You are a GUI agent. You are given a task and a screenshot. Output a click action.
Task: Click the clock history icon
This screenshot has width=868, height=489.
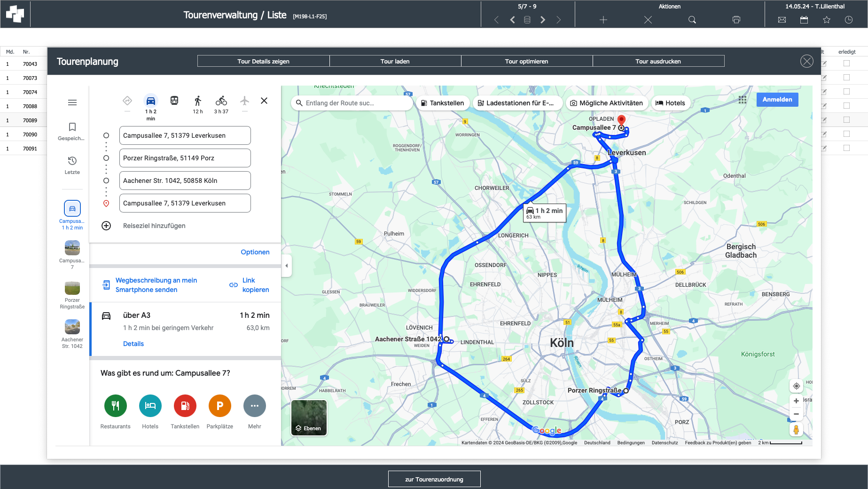coord(849,20)
